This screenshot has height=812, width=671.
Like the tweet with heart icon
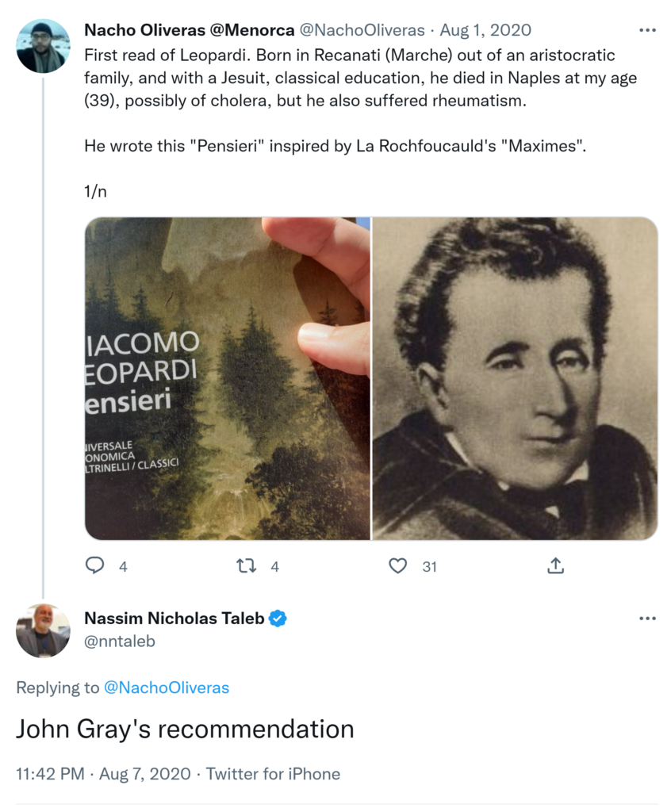(x=398, y=565)
